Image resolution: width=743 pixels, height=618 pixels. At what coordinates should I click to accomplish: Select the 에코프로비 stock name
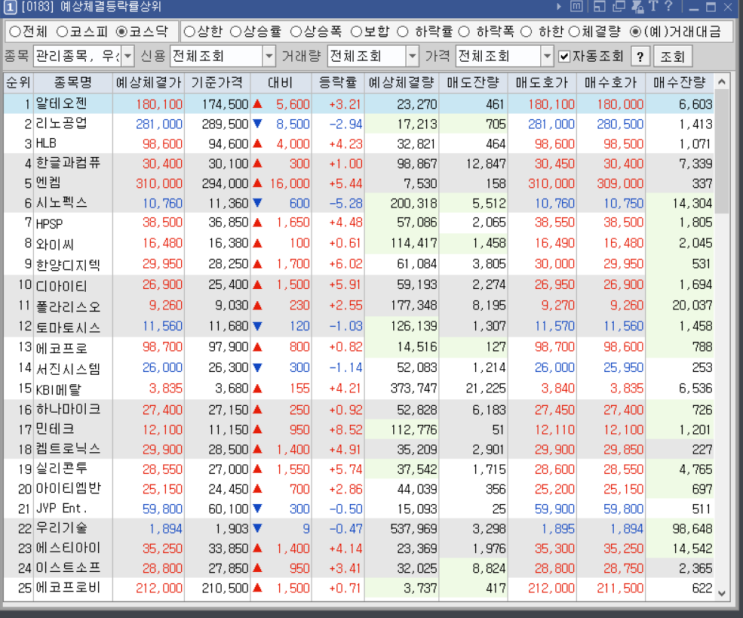click(68, 588)
